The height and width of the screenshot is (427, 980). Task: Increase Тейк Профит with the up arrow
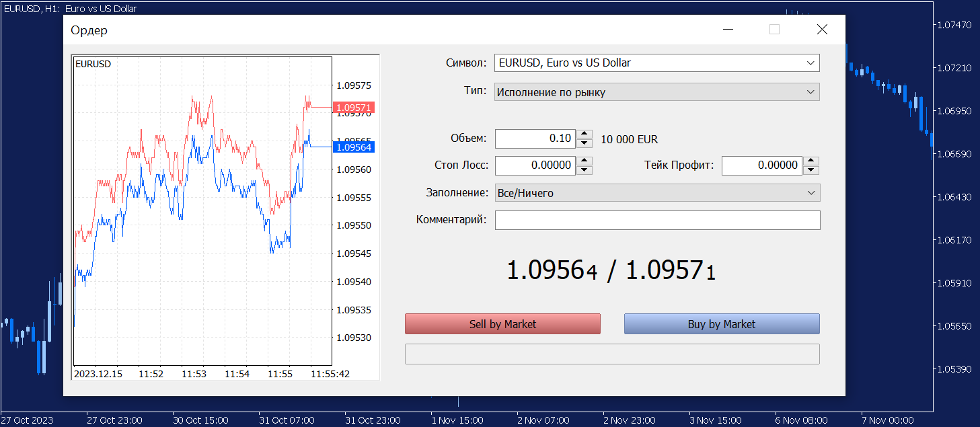pyautogui.click(x=812, y=161)
